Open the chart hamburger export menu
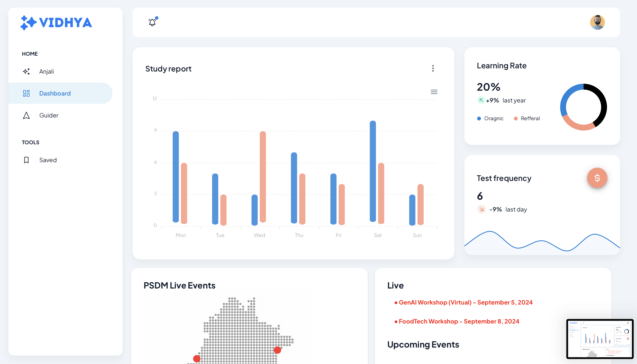The height and width of the screenshot is (364, 637). pyautogui.click(x=434, y=92)
